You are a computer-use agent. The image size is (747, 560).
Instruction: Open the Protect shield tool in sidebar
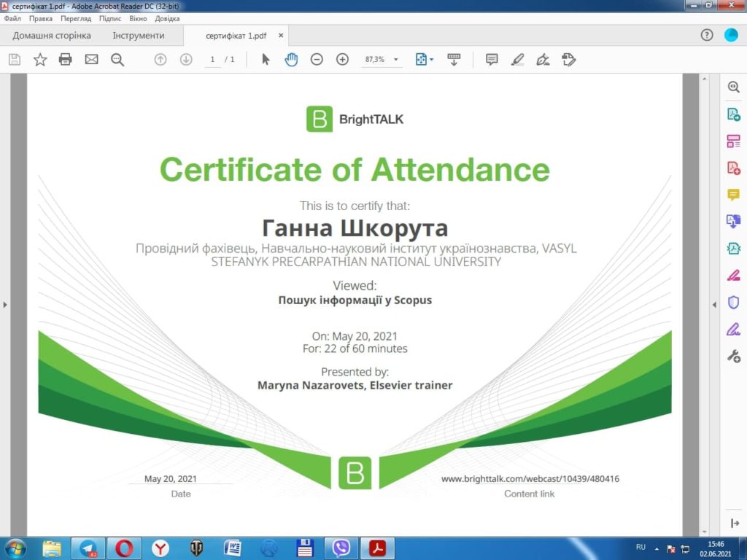(x=734, y=303)
